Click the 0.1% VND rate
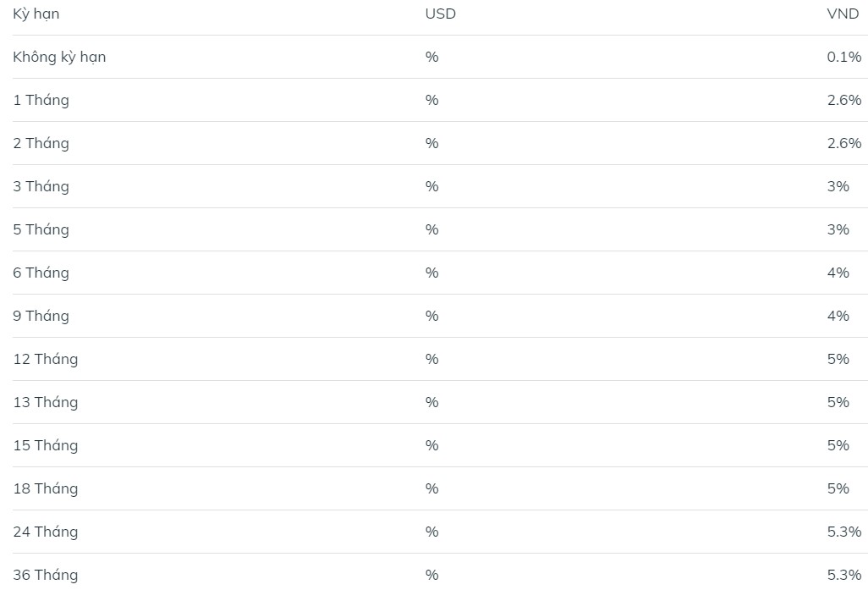 tap(844, 58)
